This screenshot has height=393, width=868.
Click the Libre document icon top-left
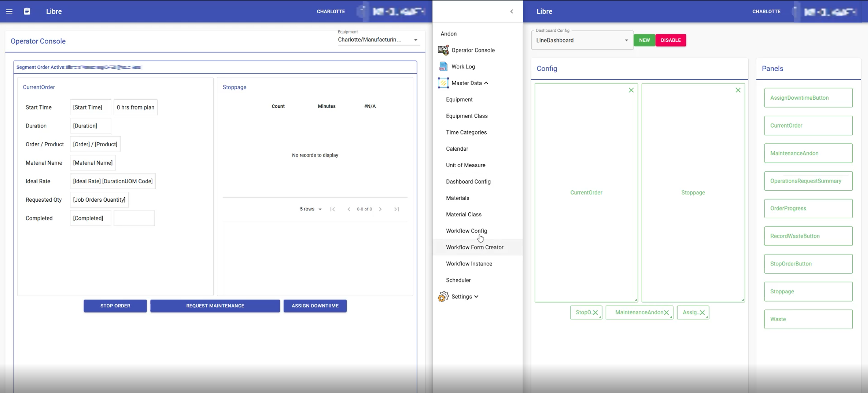(x=27, y=11)
